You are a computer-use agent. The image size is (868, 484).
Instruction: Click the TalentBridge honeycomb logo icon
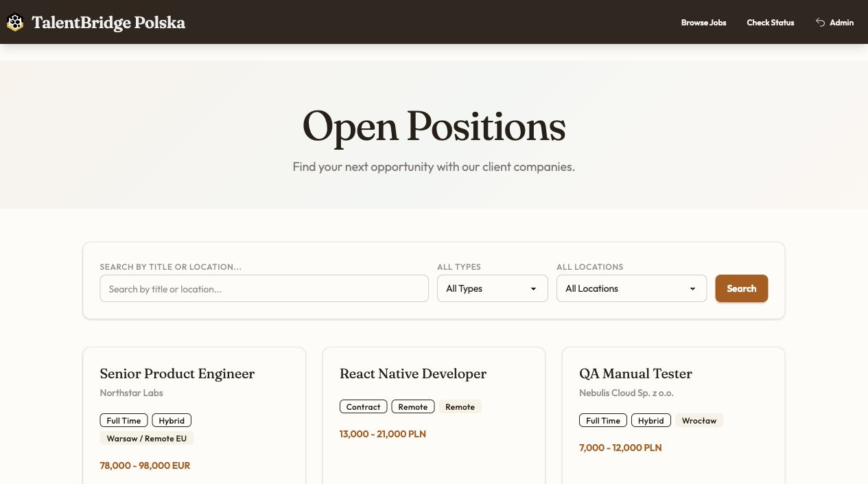15,23
